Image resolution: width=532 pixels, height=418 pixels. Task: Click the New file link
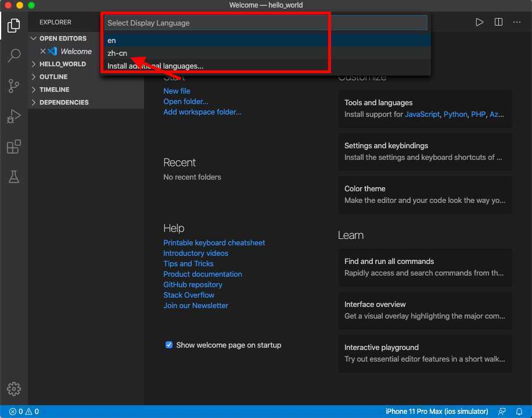(x=177, y=91)
